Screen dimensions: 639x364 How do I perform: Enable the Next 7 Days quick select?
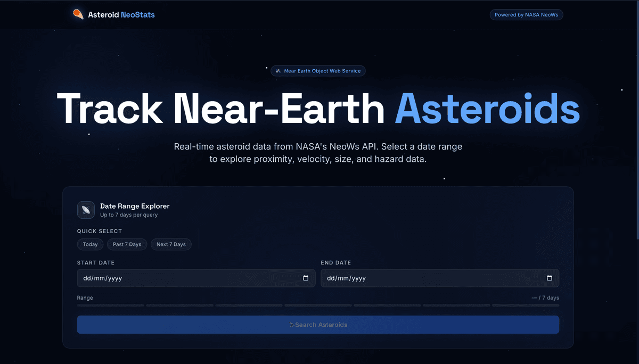coord(171,244)
